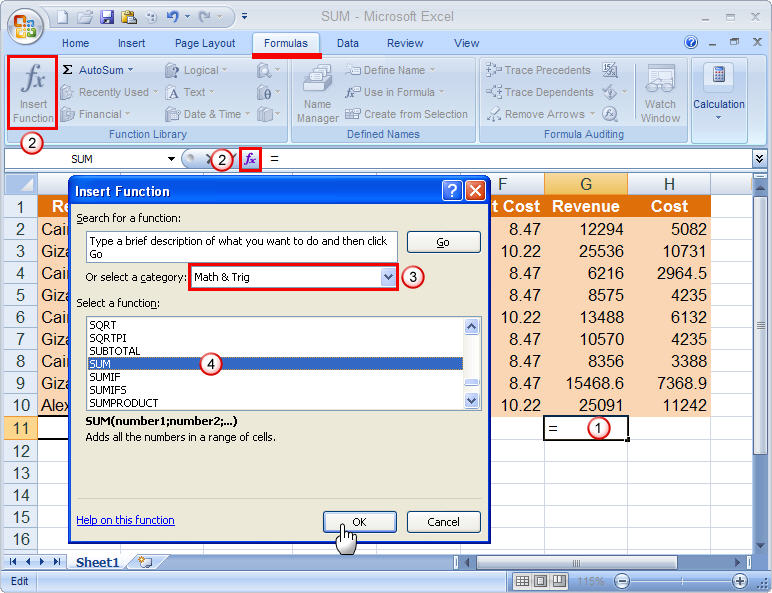
Task: Click the Error Checking icon
Action: 610,92
